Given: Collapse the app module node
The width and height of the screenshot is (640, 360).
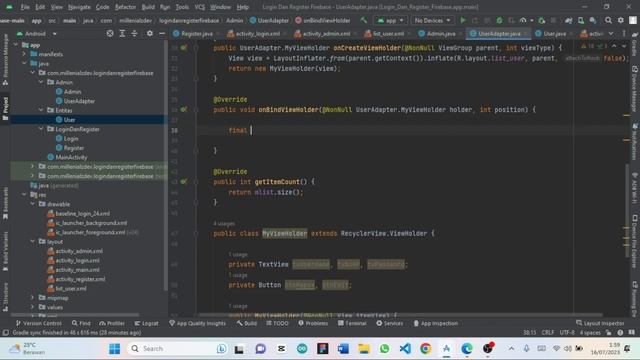Looking at the screenshot, I should click(16, 45).
